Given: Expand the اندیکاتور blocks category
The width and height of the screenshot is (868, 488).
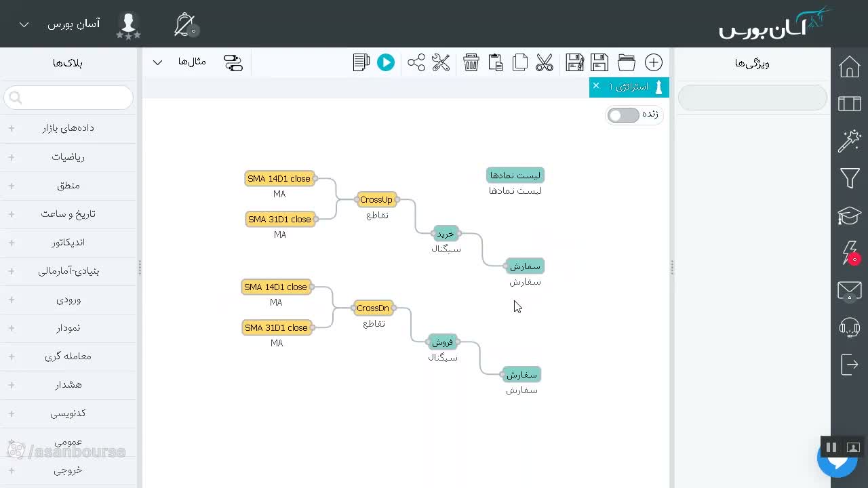Looking at the screenshot, I should point(68,242).
